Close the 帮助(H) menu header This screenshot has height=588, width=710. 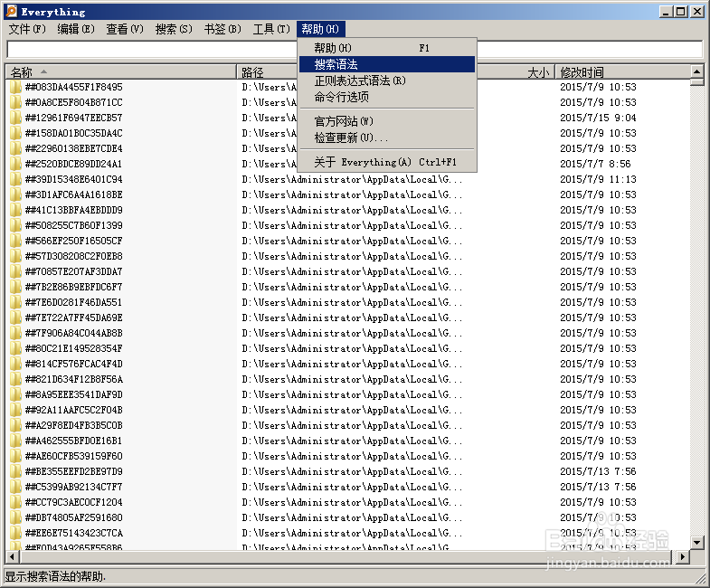320,29
